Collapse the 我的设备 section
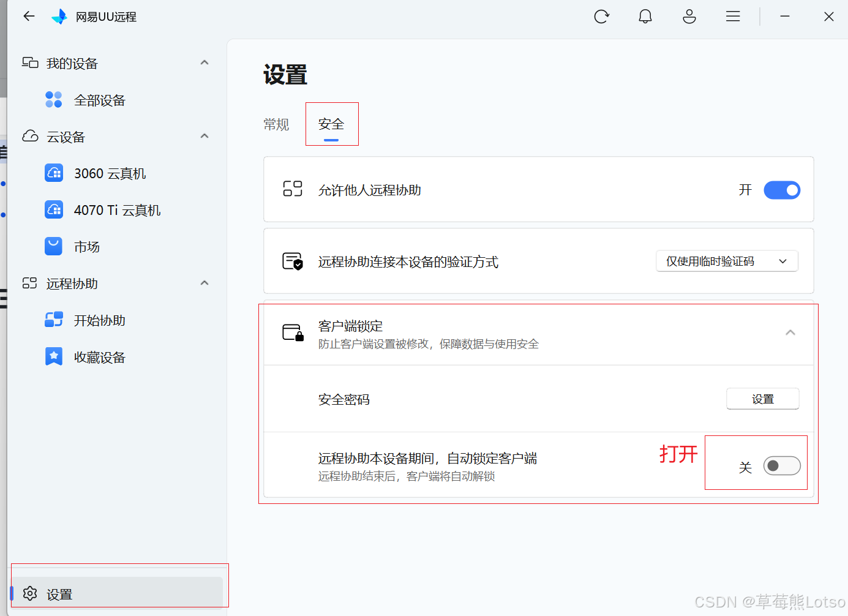Screen dimensions: 848x616 [x=204, y=62]
